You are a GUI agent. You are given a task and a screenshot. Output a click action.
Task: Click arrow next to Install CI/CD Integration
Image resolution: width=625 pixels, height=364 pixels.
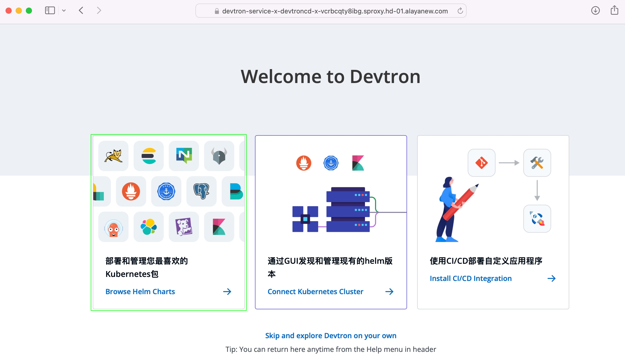pos(552,278)
